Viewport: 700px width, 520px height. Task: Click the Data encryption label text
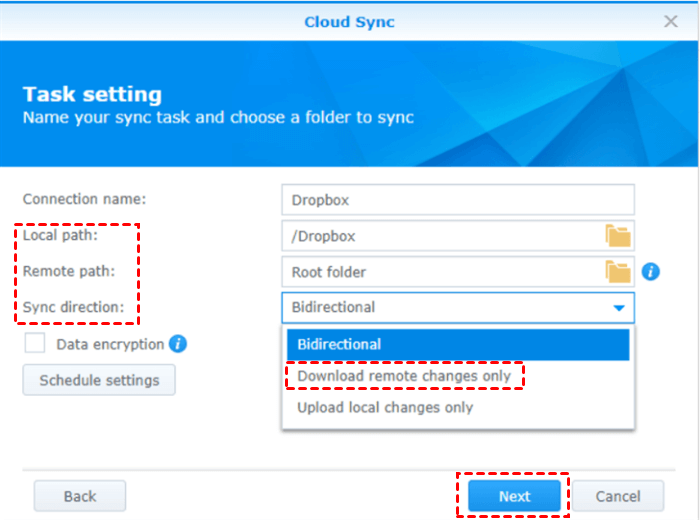(110, 344)
